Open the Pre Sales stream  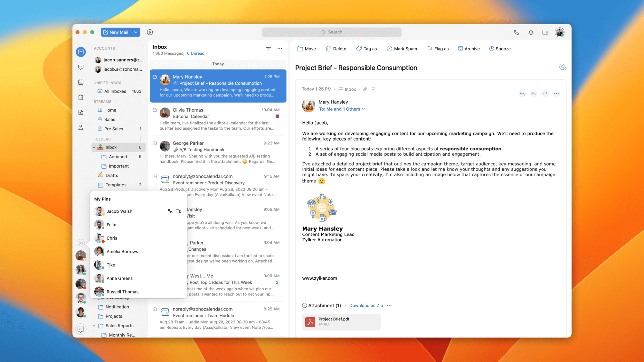coord(119,129)
